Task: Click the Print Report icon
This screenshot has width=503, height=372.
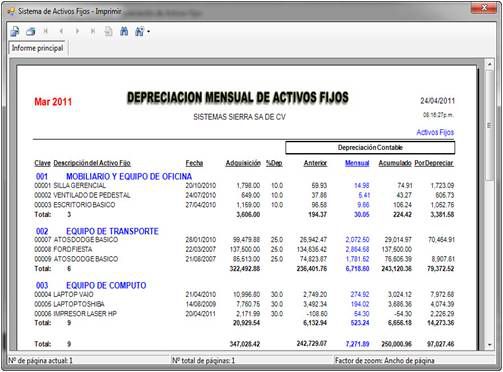Action: pos(31,32)
